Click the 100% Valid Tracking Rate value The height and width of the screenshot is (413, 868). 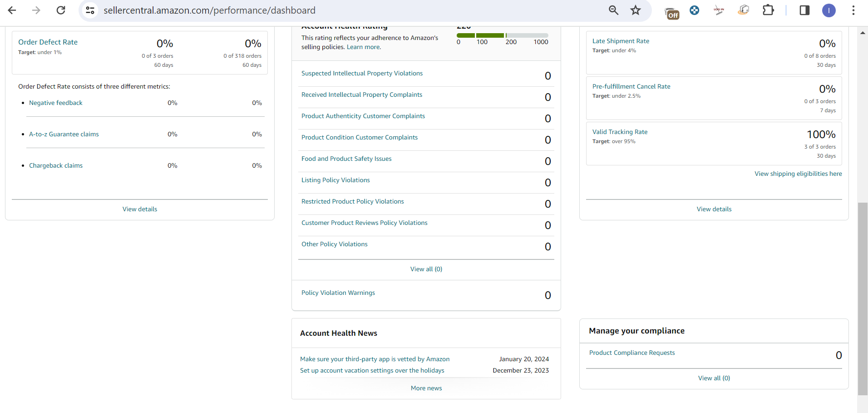pyautogui.click(x=821, y=134)
